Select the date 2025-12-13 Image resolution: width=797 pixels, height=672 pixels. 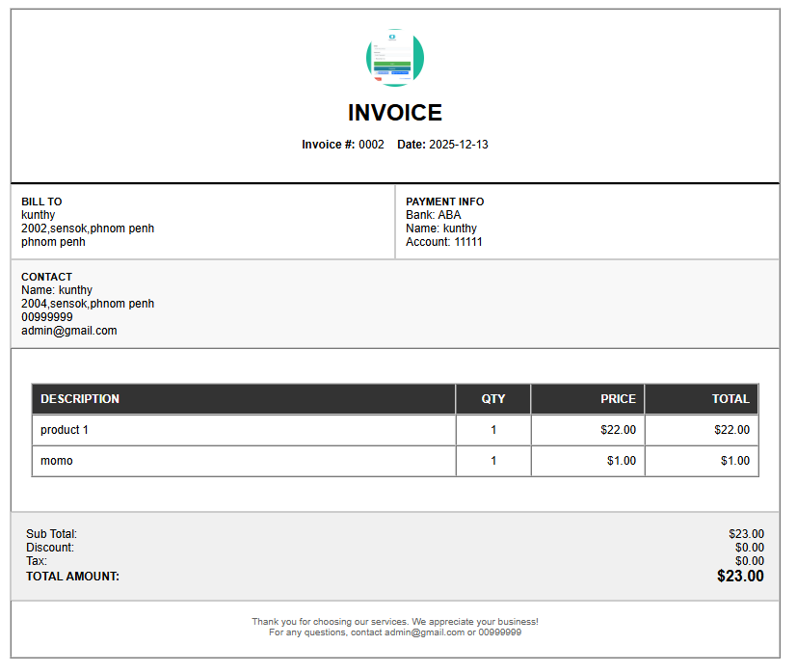coord(458,144)
